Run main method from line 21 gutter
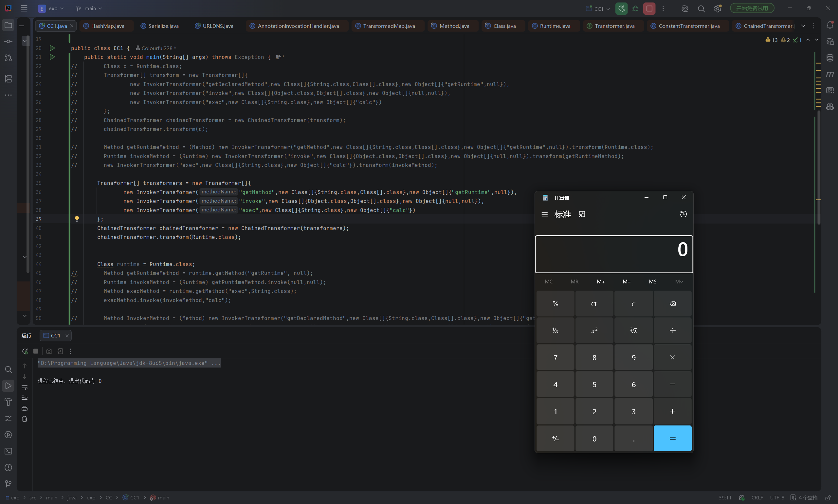The width and height of the screenshot is (838, 504). [52, 57]
